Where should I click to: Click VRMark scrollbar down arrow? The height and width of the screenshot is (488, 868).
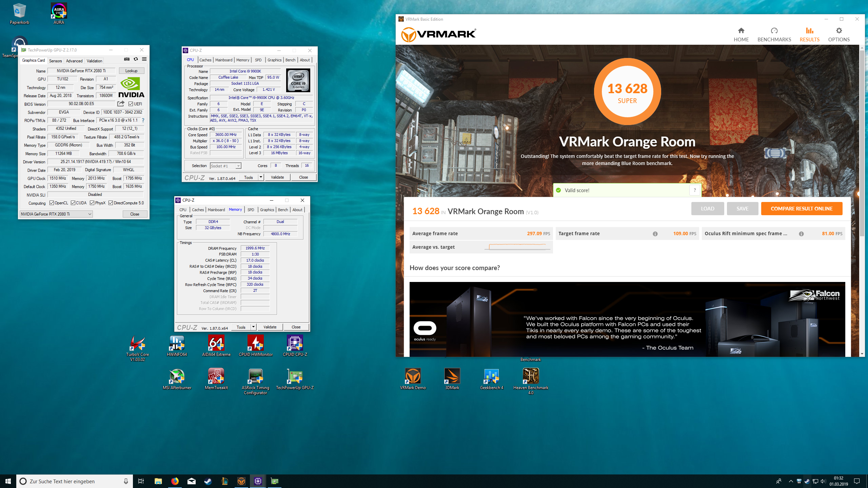click(862, 354)
